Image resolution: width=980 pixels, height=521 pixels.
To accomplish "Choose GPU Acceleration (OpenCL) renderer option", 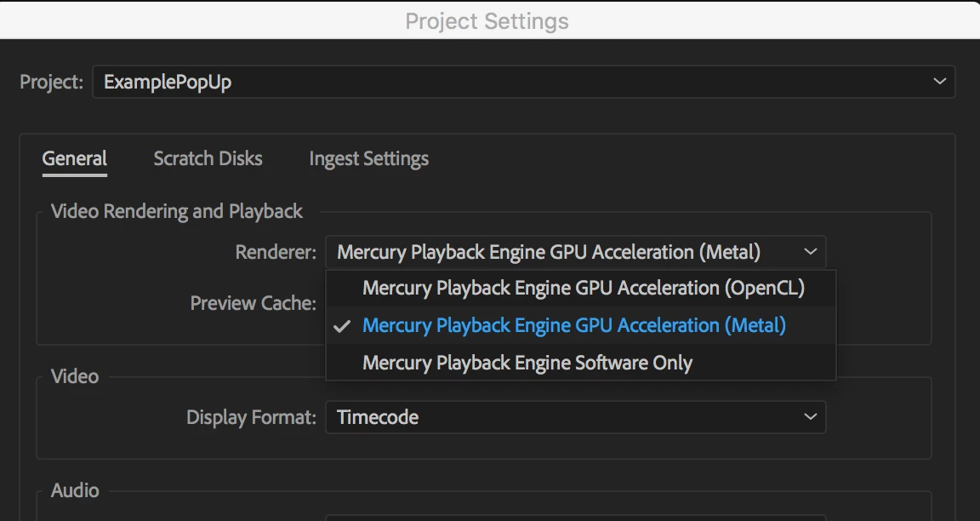I will click(x=583, y=288).
